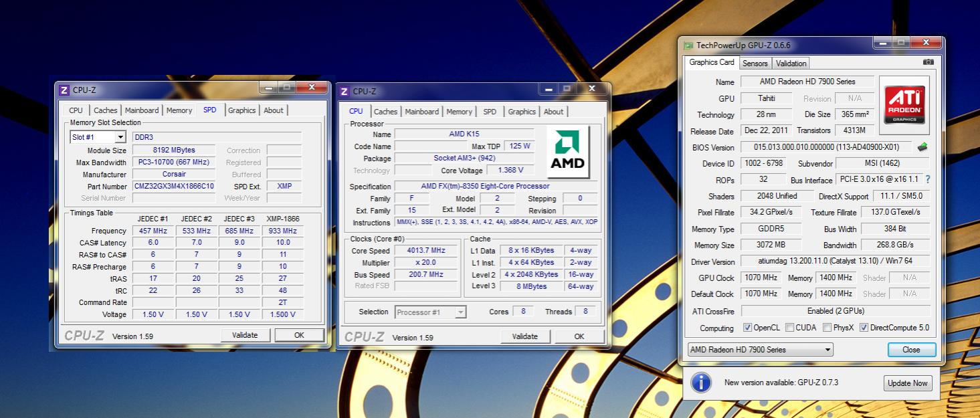Toggle the CUDA checkbox
Image resolution: width=980 pixels, height=418 pixels.
click(790, 328)
